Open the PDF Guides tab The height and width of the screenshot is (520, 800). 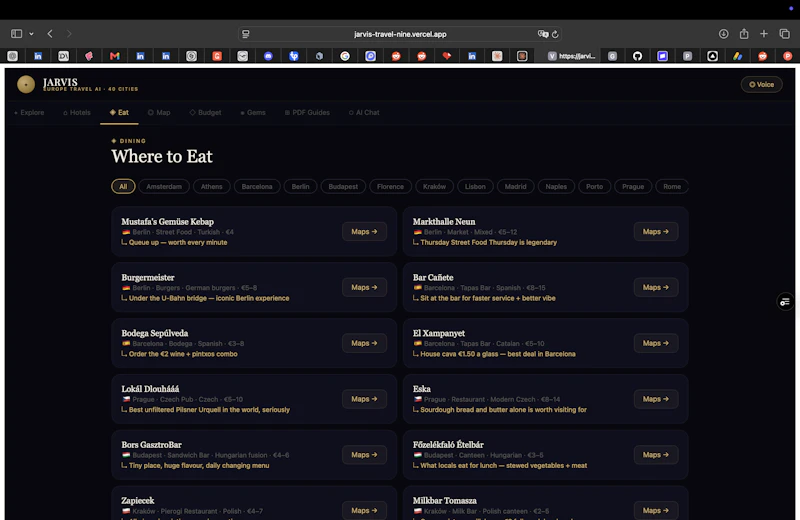[307, 112]
